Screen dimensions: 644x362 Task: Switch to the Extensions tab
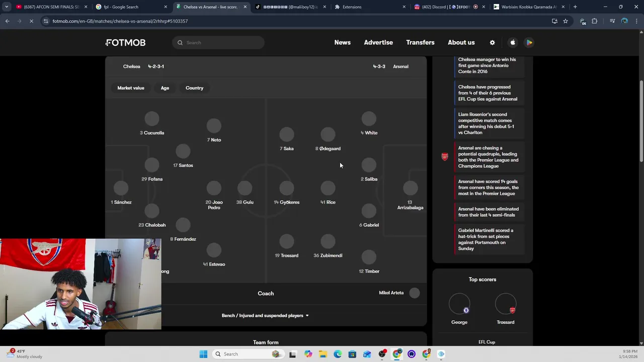pyautogui.click(x=370, y=7)
